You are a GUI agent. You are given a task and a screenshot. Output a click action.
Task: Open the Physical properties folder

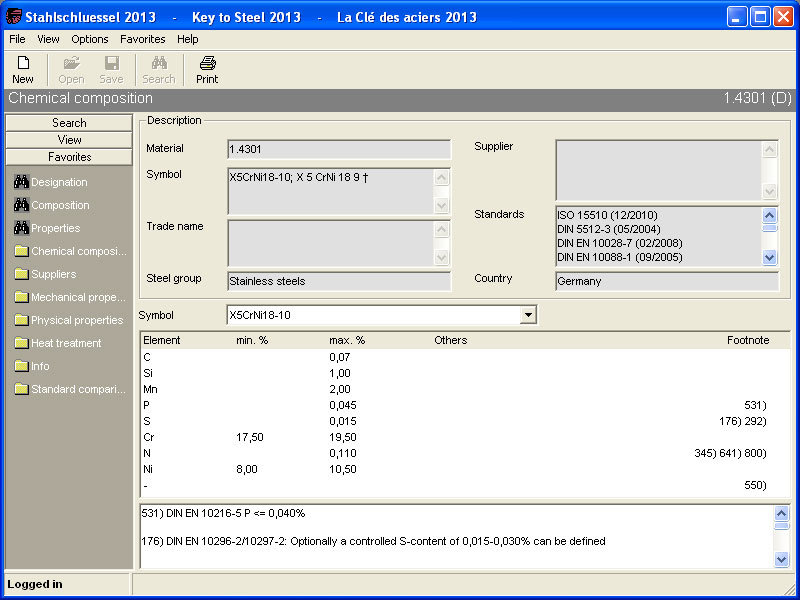(69, 320)
